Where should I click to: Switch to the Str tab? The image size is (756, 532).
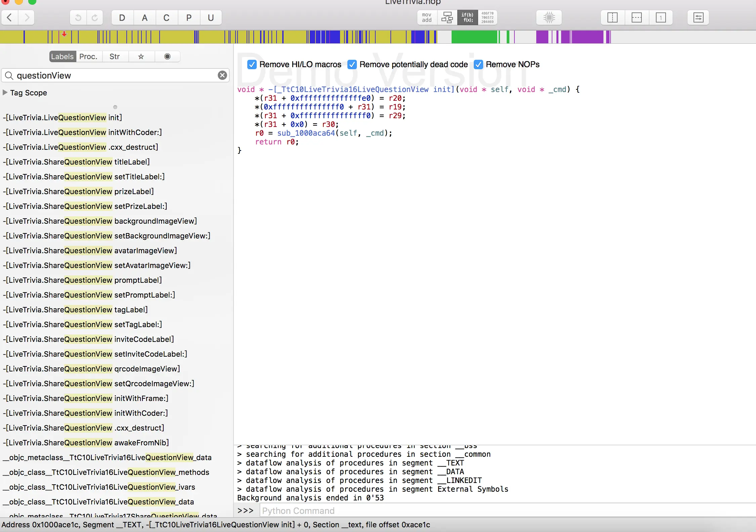tap(115, 56)
